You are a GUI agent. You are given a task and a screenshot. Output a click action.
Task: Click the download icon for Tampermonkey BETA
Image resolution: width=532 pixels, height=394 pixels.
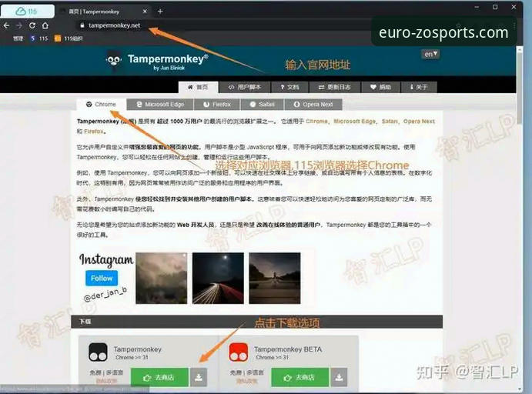click(x=339, y=377)
